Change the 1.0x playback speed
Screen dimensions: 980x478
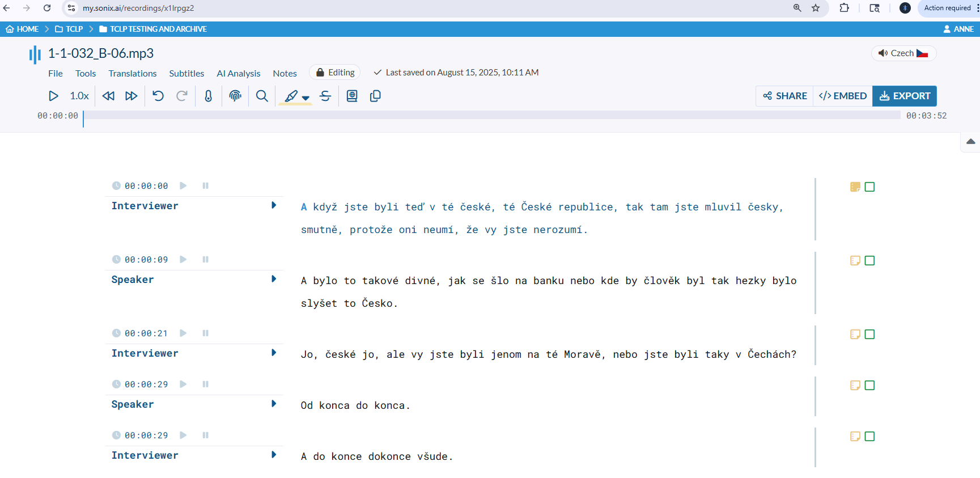(x=79, y=96)
